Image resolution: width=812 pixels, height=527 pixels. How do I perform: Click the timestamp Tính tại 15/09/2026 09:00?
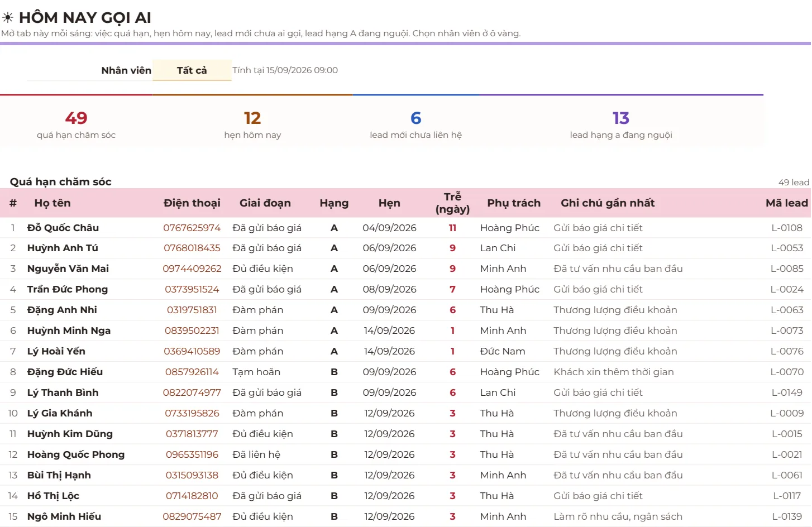pos(285,70)
